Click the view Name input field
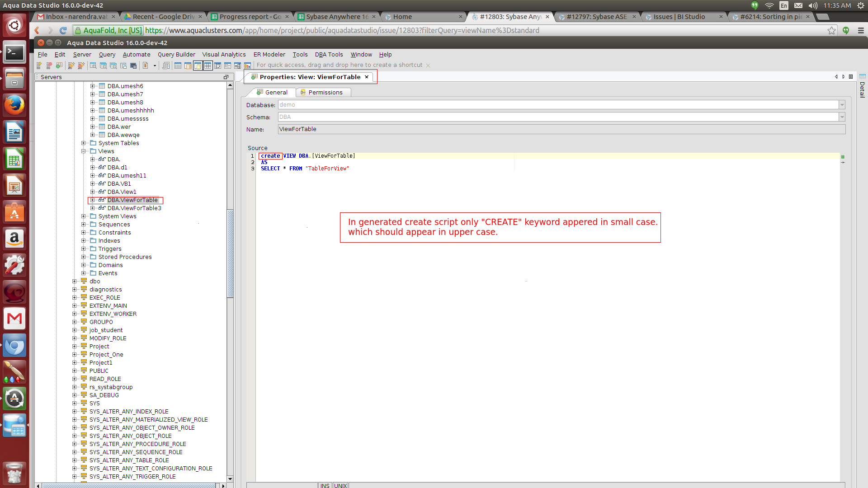This screenshot has height=488, width=868. (561, 129)
